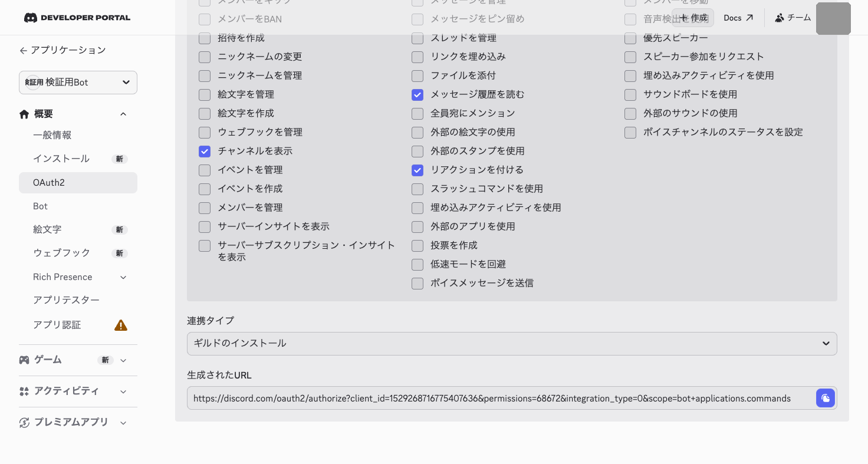Viewport: 868px width, 464px height.
Task: Uncheck チャンネルを表示 permission
Action: pyautogui.click(x=205, y=151)
